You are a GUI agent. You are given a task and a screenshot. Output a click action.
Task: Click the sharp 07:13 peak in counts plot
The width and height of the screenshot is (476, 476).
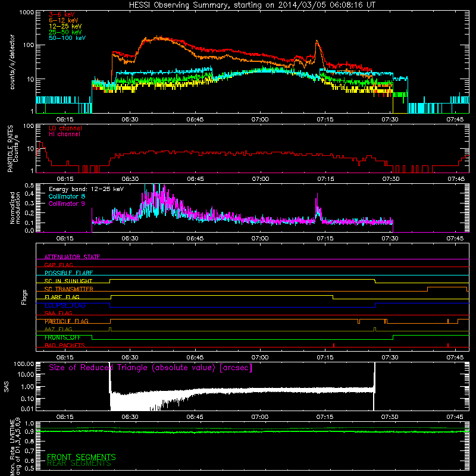click(317, 41)
